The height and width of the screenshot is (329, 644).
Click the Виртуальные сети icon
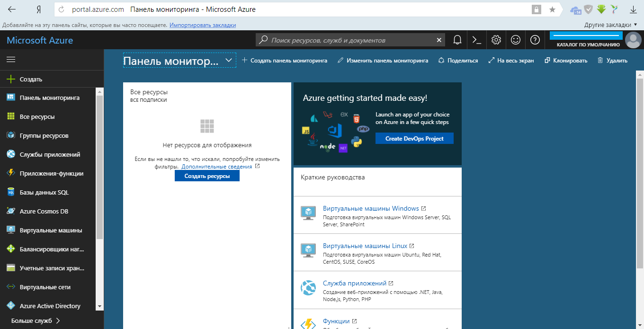(11, 287)
